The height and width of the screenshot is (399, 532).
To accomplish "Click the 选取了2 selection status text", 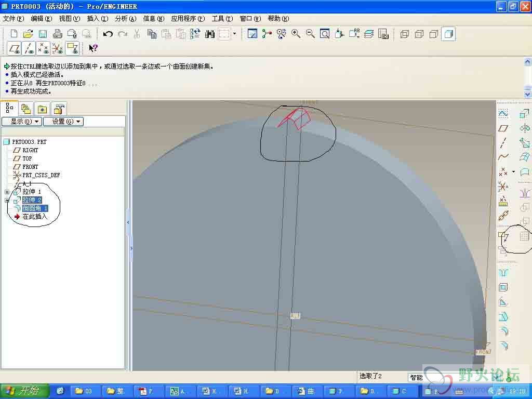I will 371,376.
